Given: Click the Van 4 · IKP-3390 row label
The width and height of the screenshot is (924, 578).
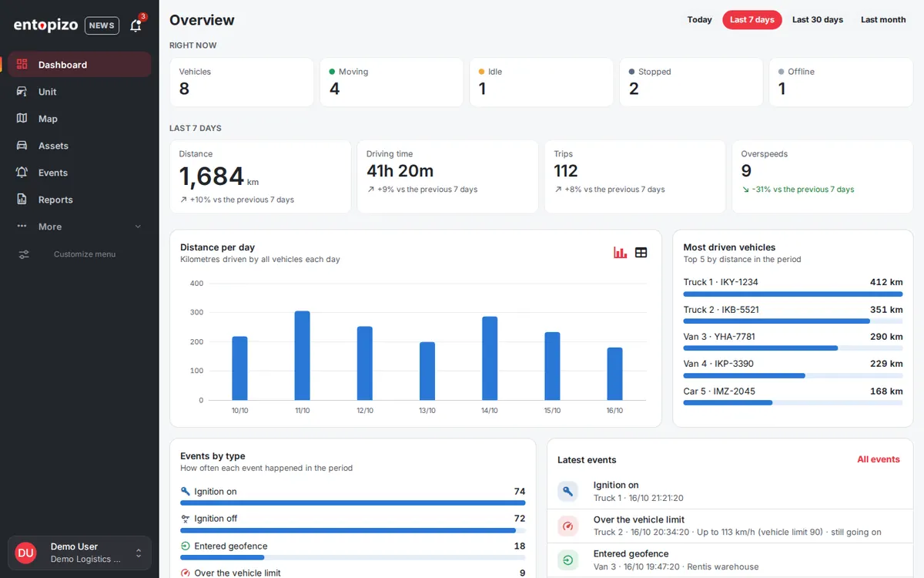Looking at the screenshot, I should pyautogui.click(x=718, y=364).
